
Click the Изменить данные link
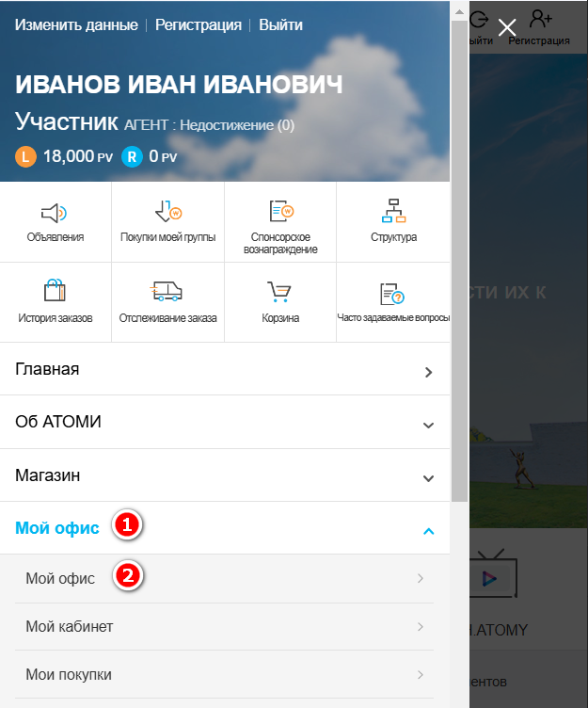pos(76,25)
